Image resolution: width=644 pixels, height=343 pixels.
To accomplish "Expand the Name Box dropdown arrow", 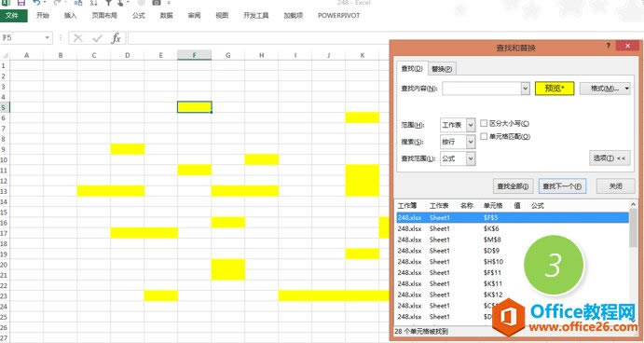I will click(x=48, y=38).
